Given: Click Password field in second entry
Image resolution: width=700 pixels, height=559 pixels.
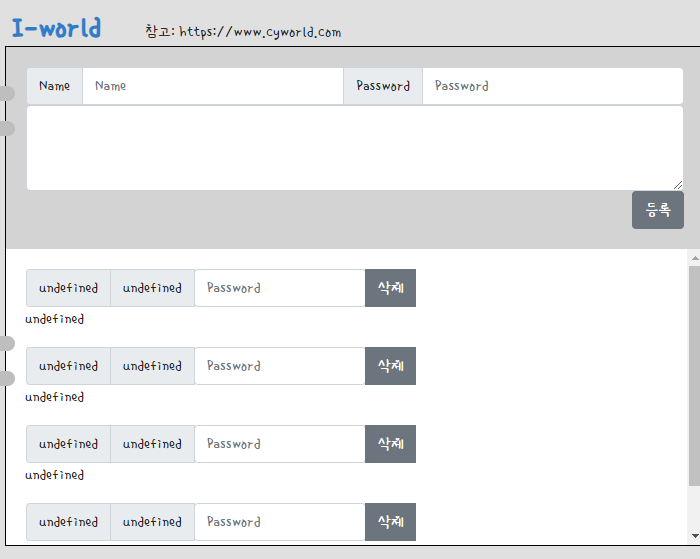Looking at the screenshot, I should point(280,366).
